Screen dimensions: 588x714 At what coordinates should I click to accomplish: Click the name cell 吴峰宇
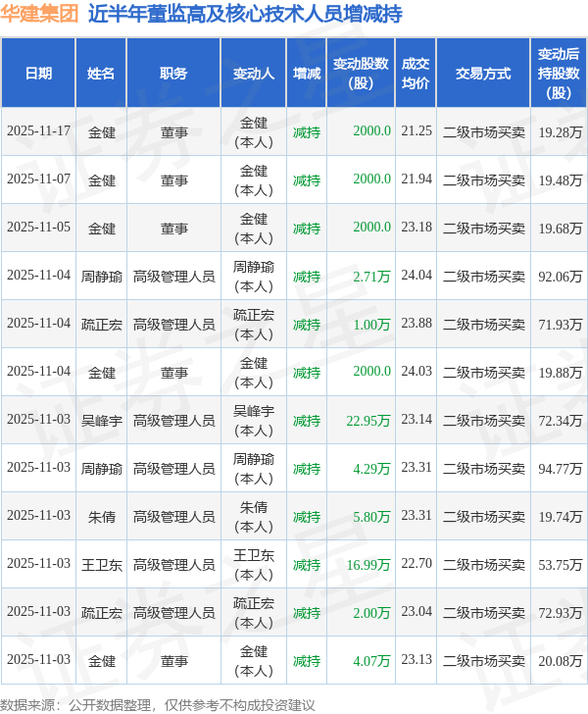pyautogui.click(x=102, y=421)
